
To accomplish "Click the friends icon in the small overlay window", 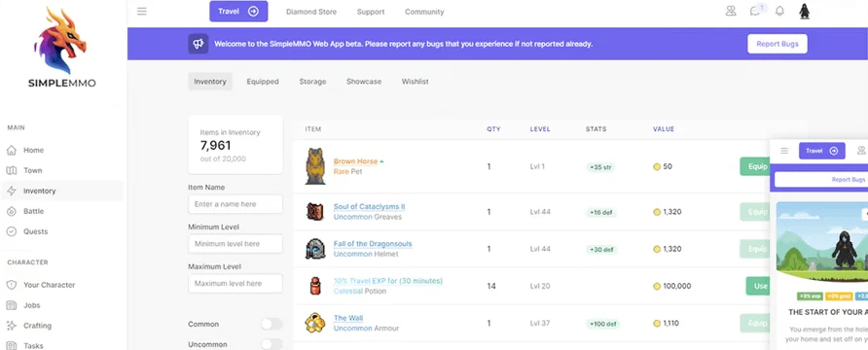I will click(861, 151).
